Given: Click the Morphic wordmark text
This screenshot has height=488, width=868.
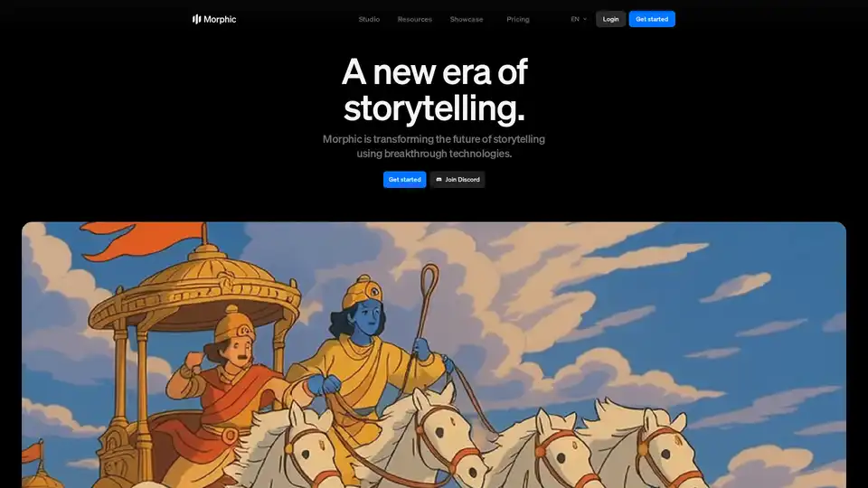Looking at the screenshot, I should click(220, 19).
